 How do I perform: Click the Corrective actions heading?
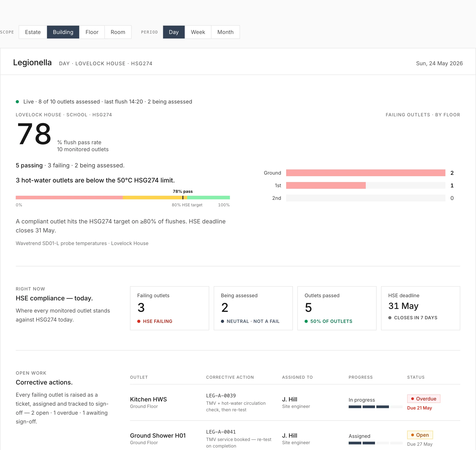[44, 382]
